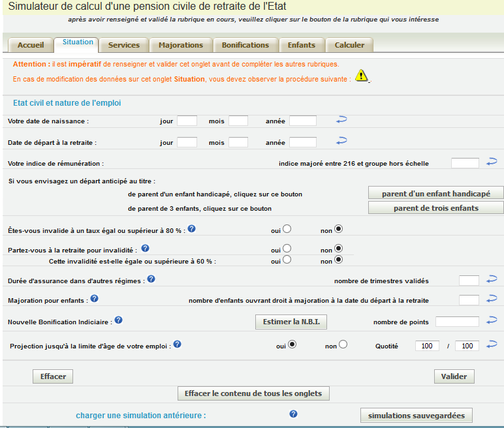504x428 pixels.
Task: Select 'non' for projection until age limit
Action: pos(343,344)
